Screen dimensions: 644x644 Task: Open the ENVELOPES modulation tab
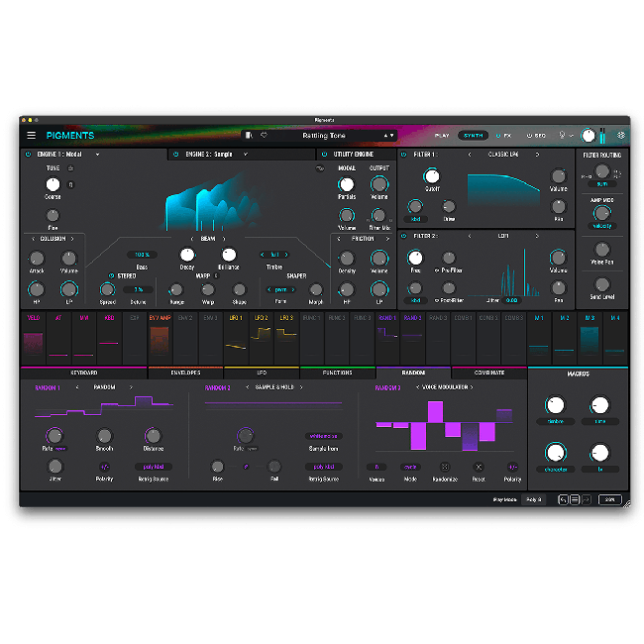pyautogui.click(x=185, y=373)
